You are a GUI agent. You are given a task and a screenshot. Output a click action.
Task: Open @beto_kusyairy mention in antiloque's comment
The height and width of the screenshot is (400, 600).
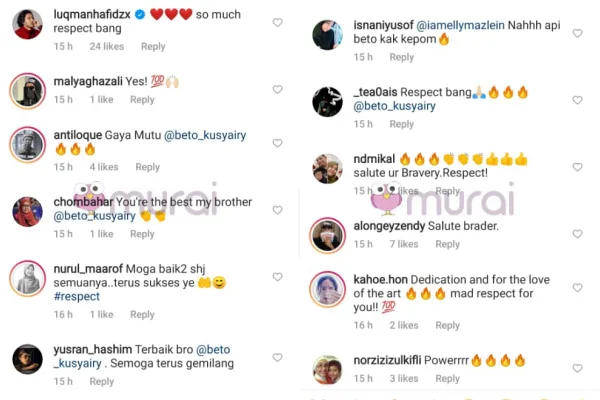click(205, 135)
